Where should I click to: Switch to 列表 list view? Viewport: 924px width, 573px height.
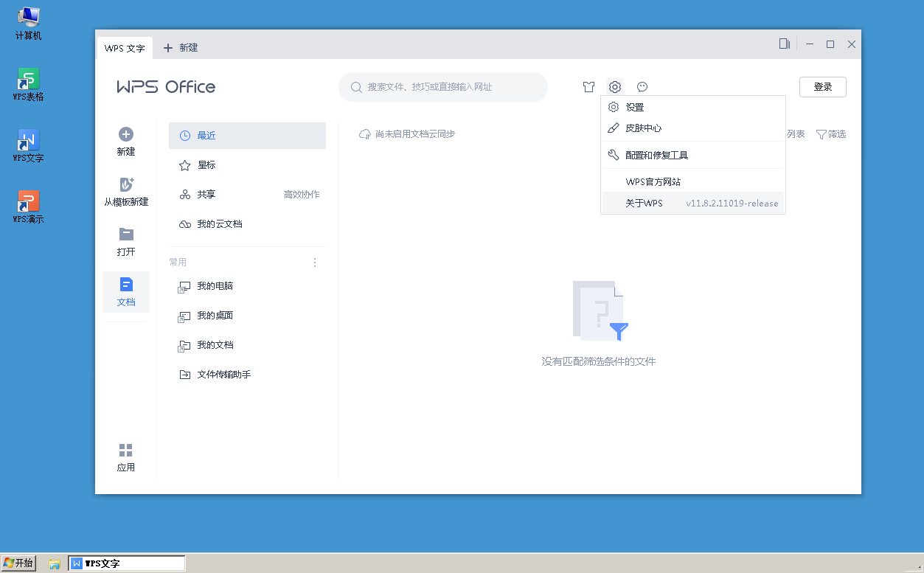click(796, 134)
